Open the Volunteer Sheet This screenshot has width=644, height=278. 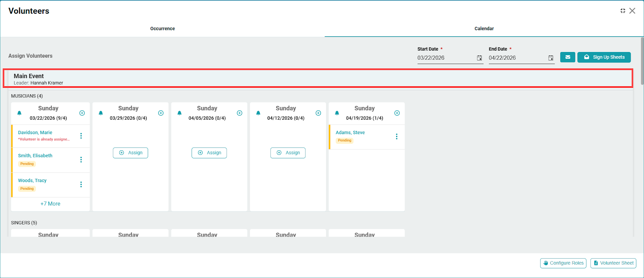coord(613,263)
